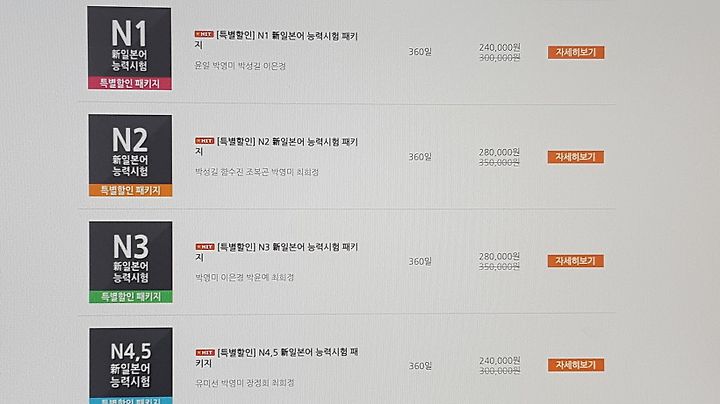The height and width of the screenshot is (404, 720).
Task: Open the N2 special discount package thumbnail
Action: pos(130,156)
